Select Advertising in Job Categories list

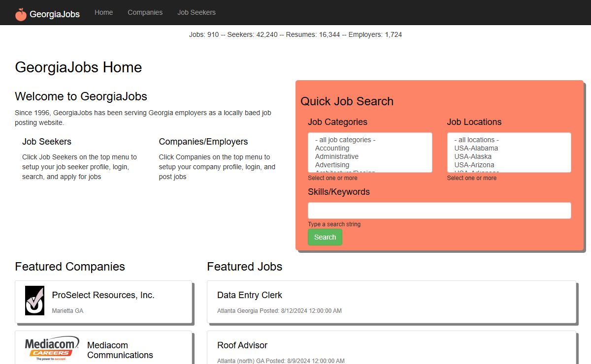click(332, 165)
